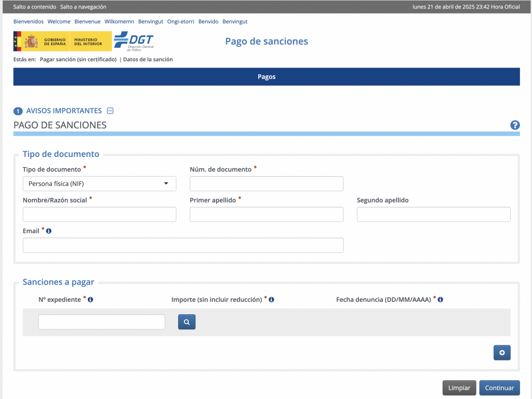This screenshot has width=532, height=399.
Task: Add another sanction with plus button
Action: pos(502,353)
